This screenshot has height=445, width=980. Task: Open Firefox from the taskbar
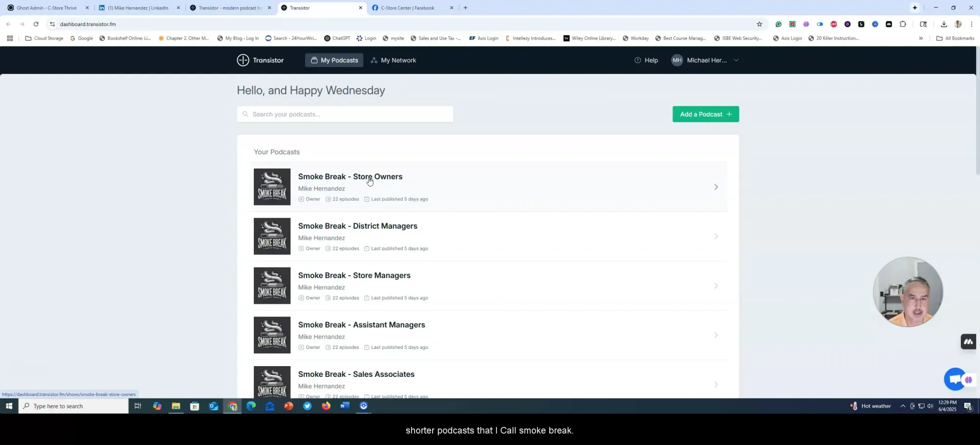326,406
